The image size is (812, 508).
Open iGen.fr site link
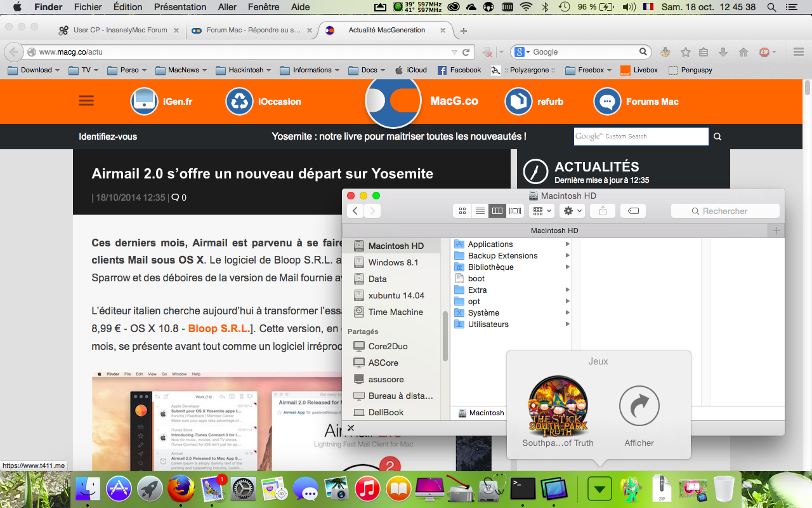162,101
